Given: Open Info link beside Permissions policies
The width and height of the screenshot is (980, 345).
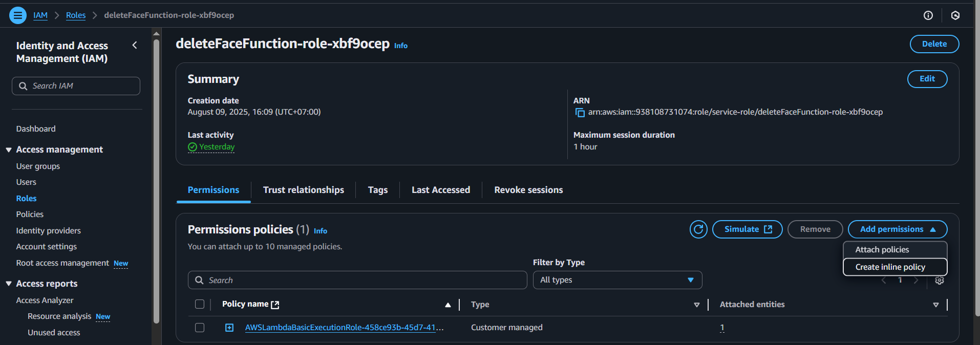Looking at the screenshot, I should point(321,231).
